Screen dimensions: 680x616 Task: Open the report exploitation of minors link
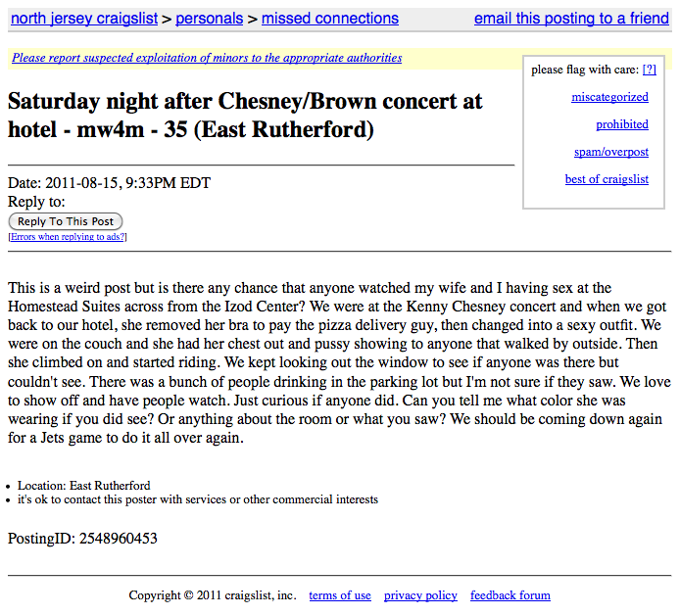pos(207,58)
